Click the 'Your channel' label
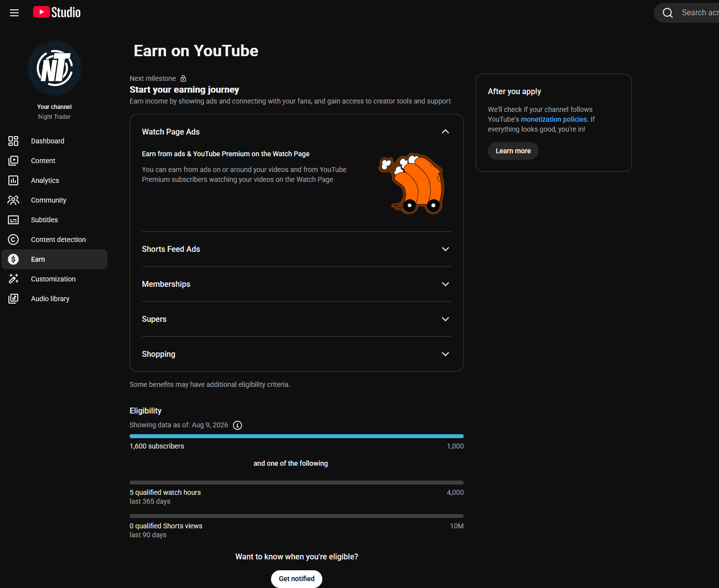719x588 pixels. [55, 107]
